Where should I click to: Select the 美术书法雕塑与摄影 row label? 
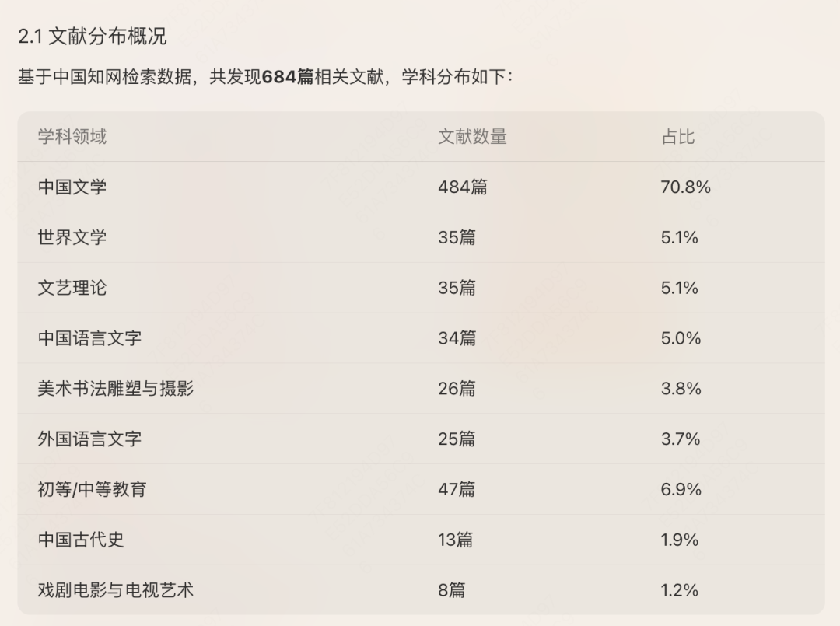coord(116,388)
